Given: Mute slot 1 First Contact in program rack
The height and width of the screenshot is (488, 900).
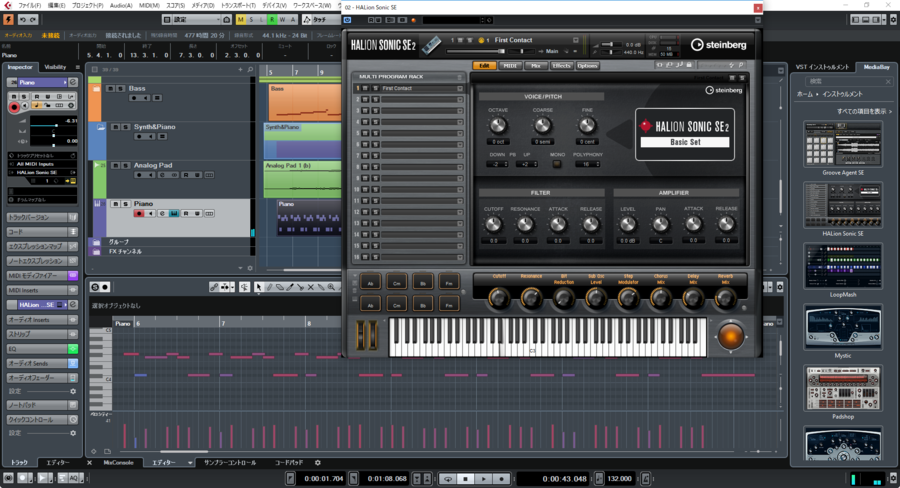Looking at the screenshot, I should coord(366,88).
